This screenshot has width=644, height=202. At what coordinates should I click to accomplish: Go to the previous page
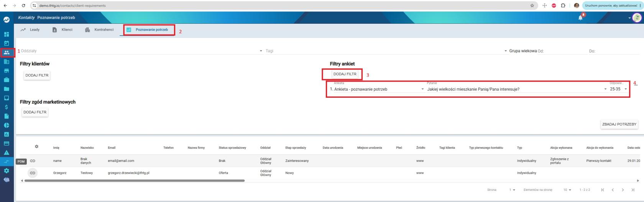pos(613,190)
